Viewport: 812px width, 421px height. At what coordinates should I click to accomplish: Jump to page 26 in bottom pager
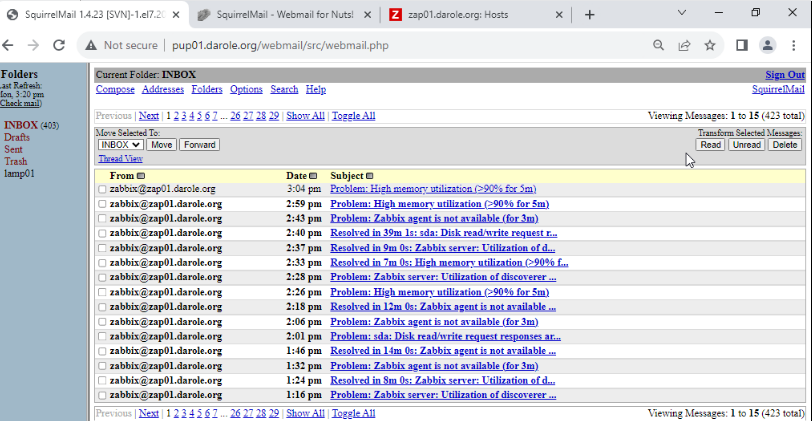coord(235,413)
